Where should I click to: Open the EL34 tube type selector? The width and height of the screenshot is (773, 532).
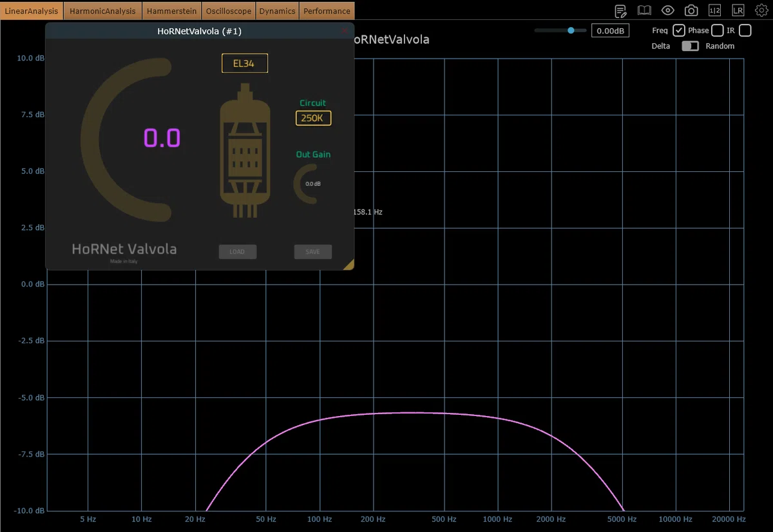tap(245, 63)
